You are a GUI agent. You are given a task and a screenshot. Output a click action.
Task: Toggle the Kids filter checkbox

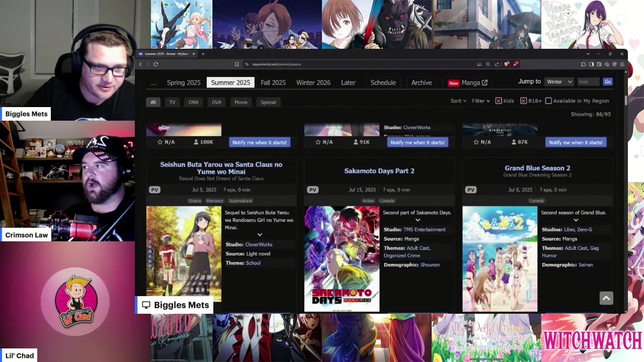[499, 101]
